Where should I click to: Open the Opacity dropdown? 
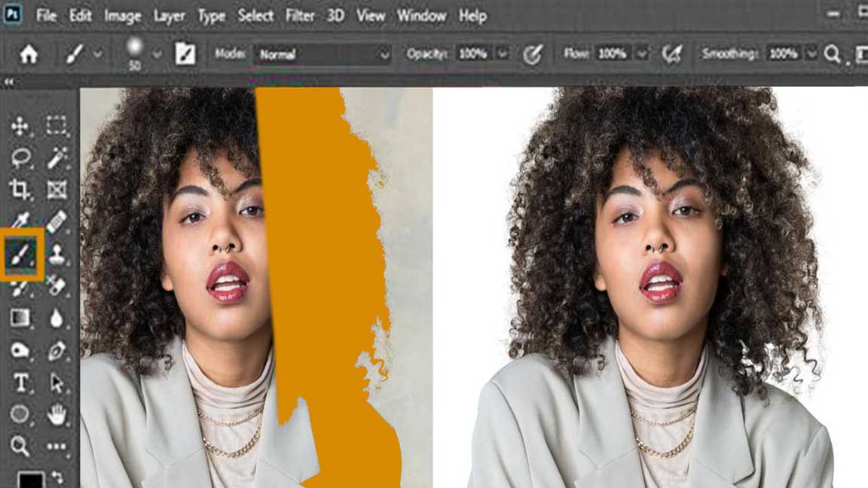501,53
